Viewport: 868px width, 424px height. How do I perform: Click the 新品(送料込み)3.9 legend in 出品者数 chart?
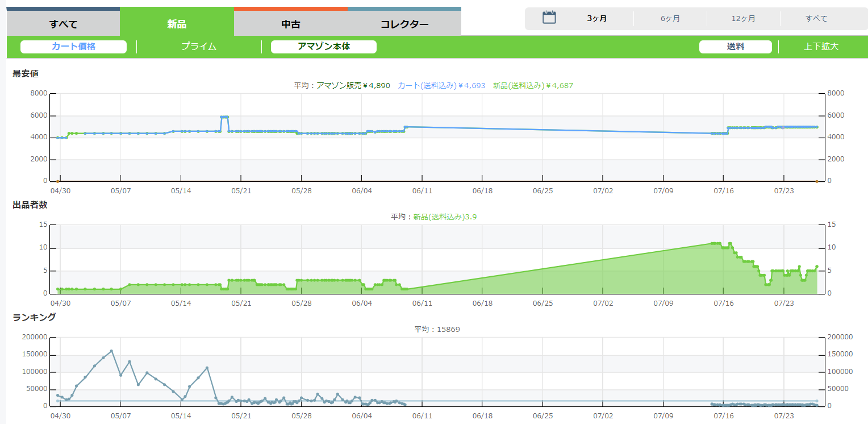pyautogui.click(x=444, y=217)
